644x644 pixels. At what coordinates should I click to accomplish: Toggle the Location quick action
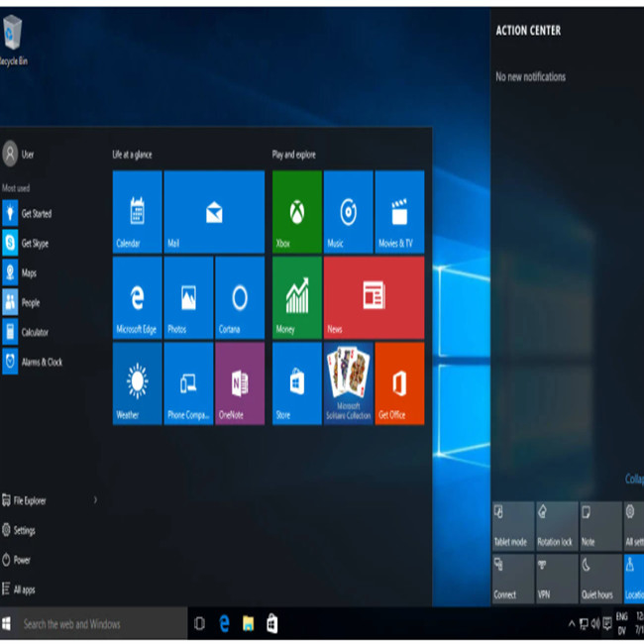click(x=634, y=580)
